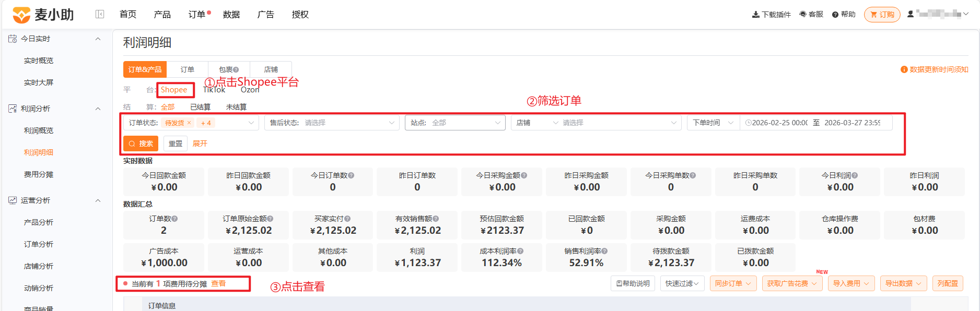Click the 麦小助 logo
This screenshot has width=980, height=311.
[43, 15]
